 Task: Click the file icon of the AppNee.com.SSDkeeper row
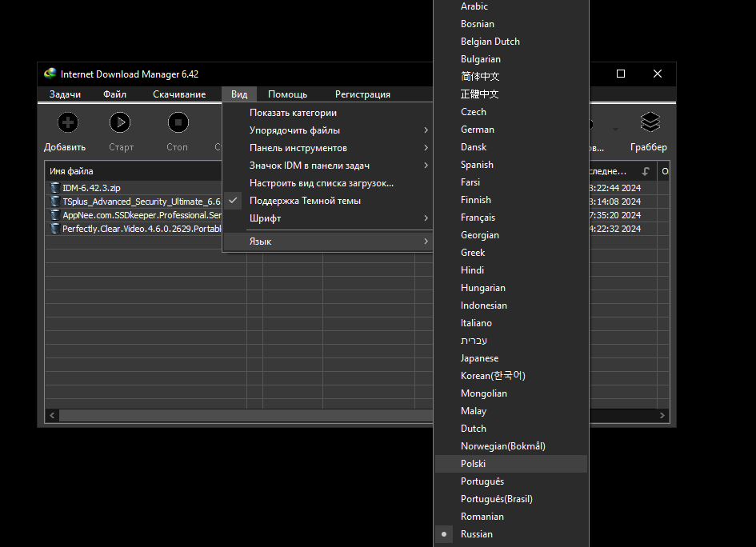[55, 214]
